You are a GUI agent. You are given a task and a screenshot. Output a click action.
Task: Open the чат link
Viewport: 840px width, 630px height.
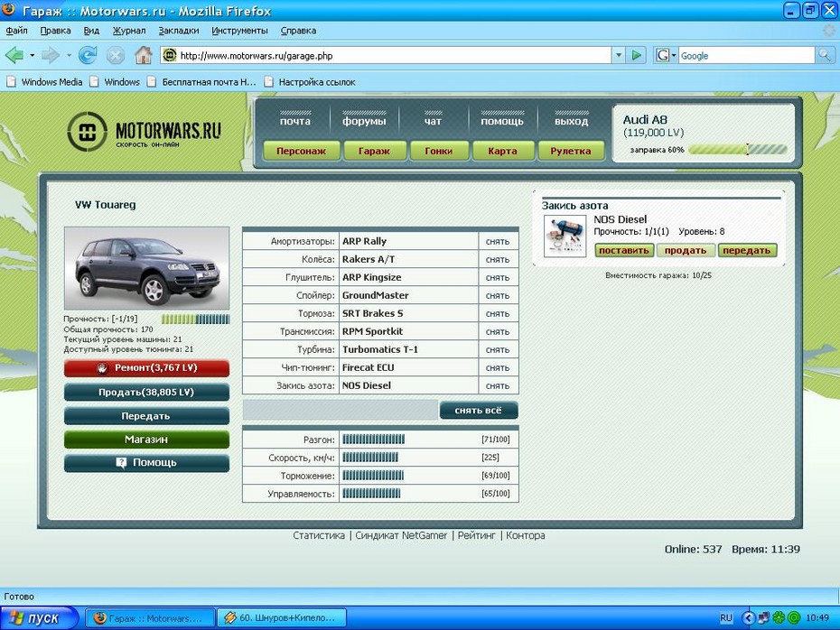pyautogui.click(x=433, y=120)
